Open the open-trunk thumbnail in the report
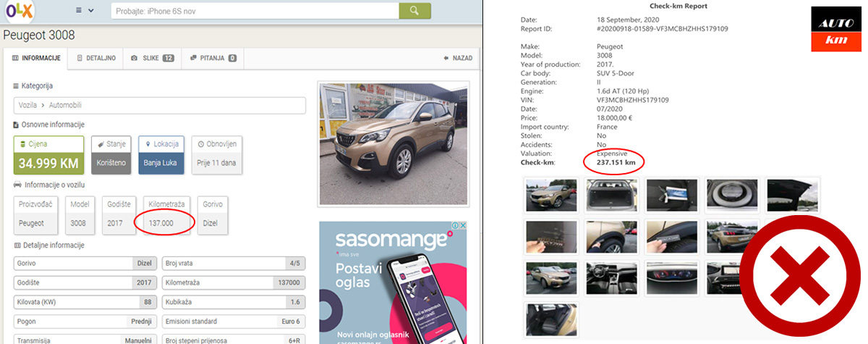 pyautogui.click(x=610, y=194)
